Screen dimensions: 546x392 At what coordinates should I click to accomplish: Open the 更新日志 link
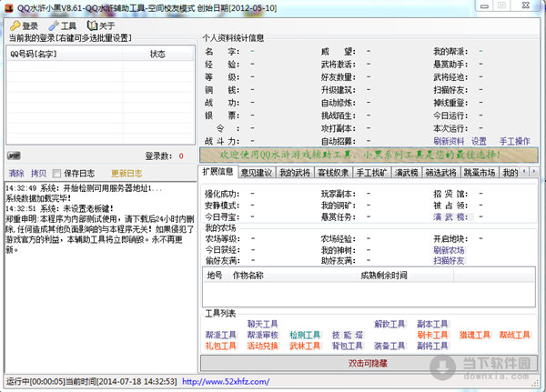(126, 173)
